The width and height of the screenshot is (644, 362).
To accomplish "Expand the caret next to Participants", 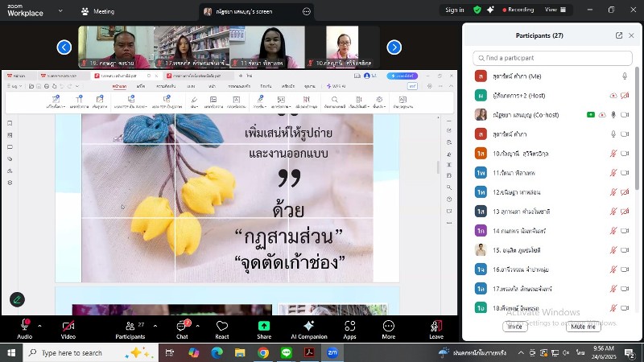I will tap(155, 326).
